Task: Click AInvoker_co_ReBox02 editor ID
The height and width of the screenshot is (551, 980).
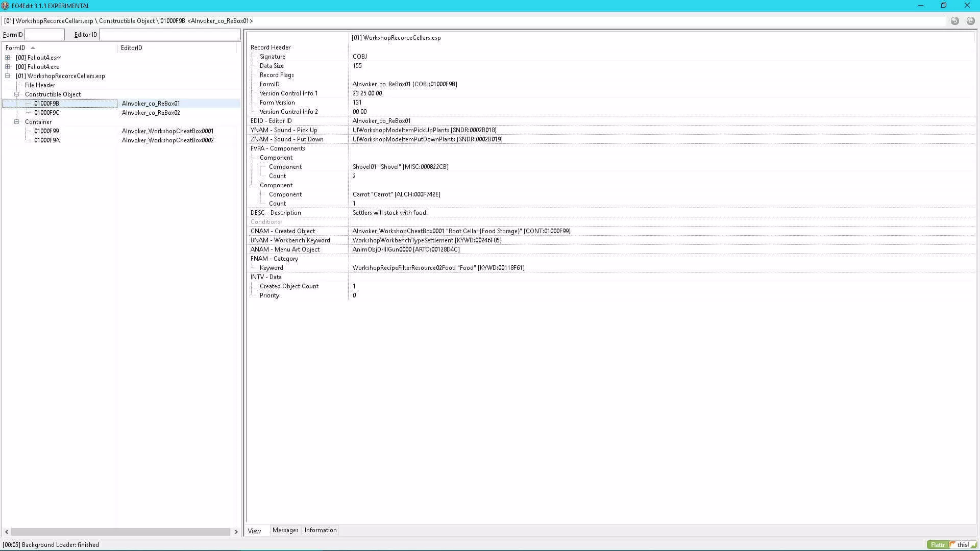Action: click(x=151, y=113)
